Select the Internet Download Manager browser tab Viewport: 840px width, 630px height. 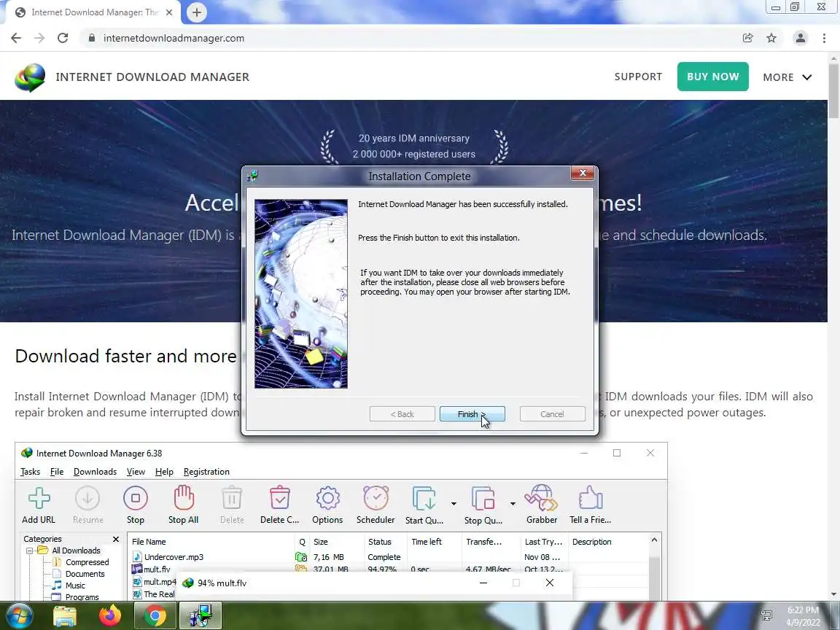[x=94, y=12]
